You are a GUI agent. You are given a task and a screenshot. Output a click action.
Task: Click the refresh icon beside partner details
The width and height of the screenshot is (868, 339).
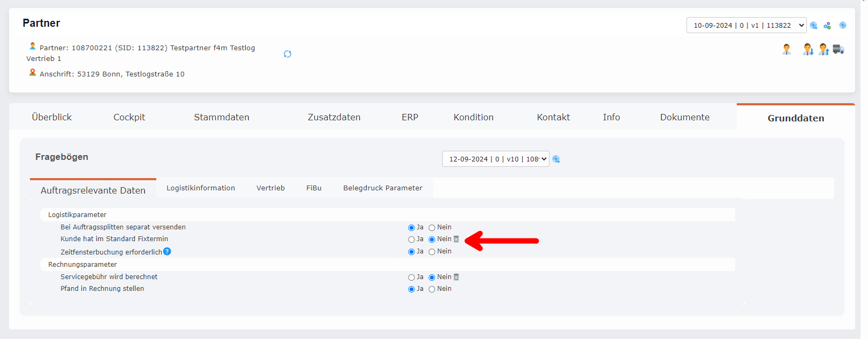coord(288,54)
